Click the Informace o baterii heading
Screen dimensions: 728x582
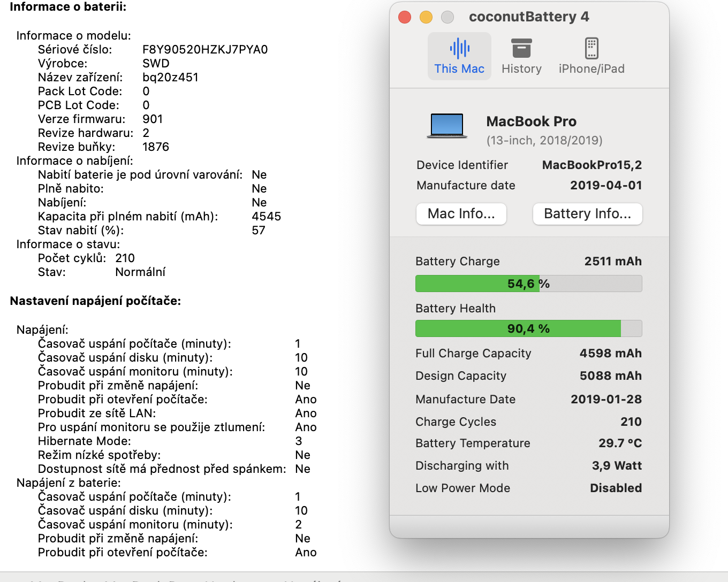(69, 7)
